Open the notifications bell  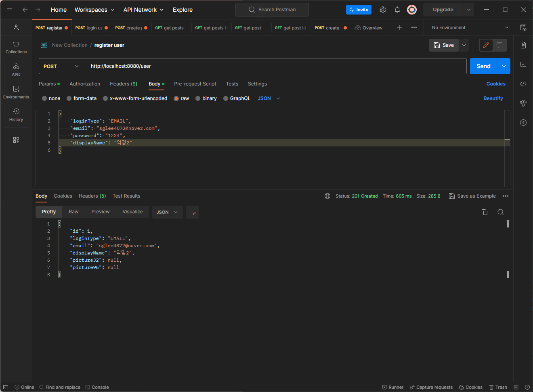coord(397,10)
